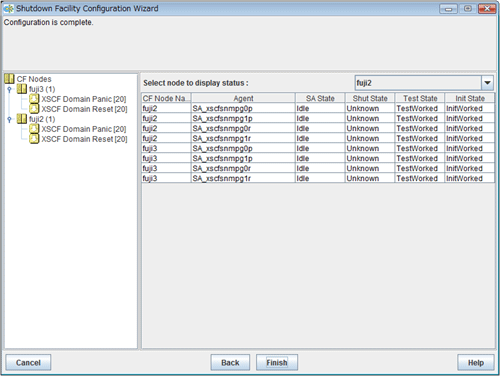Select fuji3 SA_xscfsnmpg0p agent cell
The width and height of the screenshot is (500, 376).
(243, 148)
